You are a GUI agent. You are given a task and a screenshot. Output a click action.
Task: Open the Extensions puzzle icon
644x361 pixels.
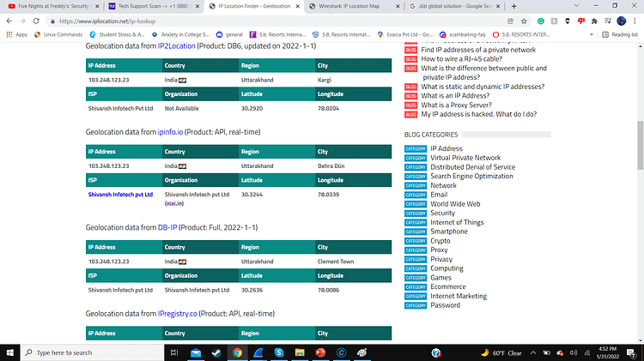(594, 21)
